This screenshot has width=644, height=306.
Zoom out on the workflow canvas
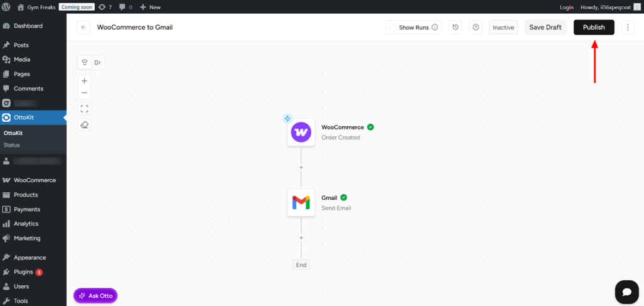[x=85, y=93]
